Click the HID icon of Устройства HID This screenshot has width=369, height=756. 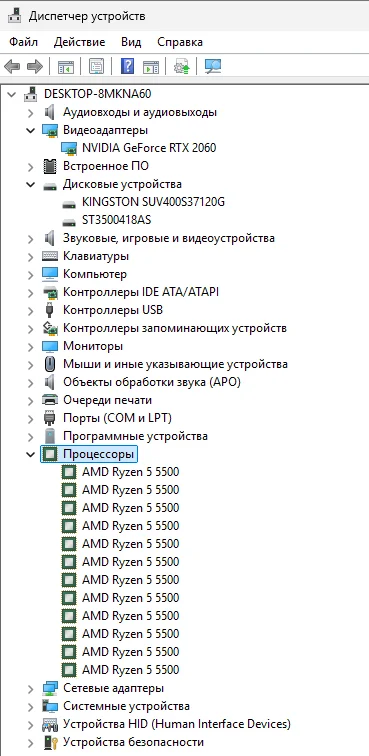[x=50, y=724]
